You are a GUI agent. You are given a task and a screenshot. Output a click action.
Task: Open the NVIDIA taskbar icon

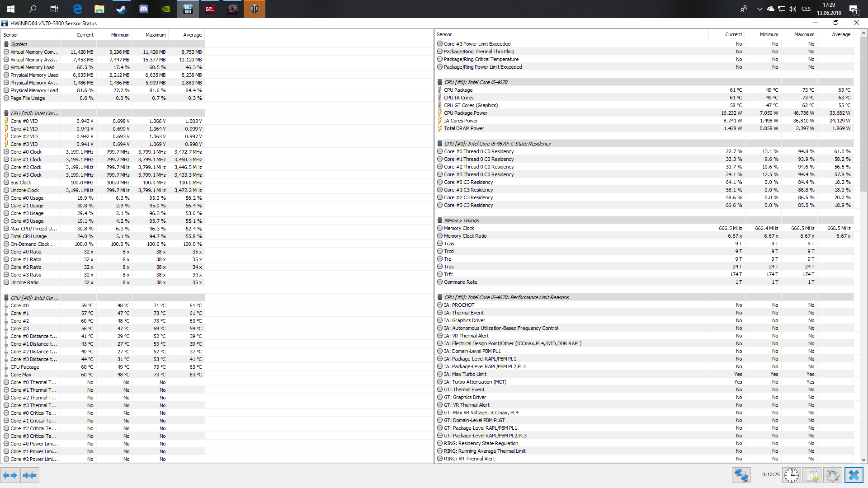point(165,9)
